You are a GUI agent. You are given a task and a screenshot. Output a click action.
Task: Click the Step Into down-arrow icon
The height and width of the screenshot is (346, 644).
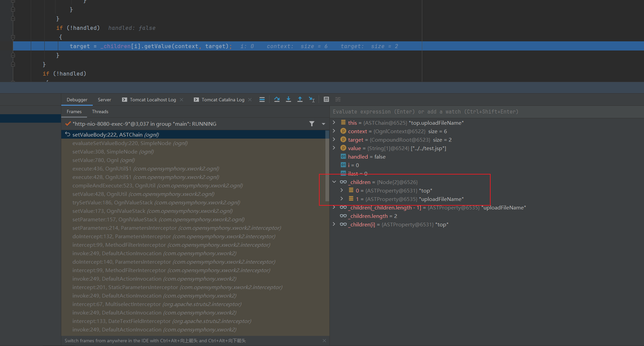click(x=288, y=100)
